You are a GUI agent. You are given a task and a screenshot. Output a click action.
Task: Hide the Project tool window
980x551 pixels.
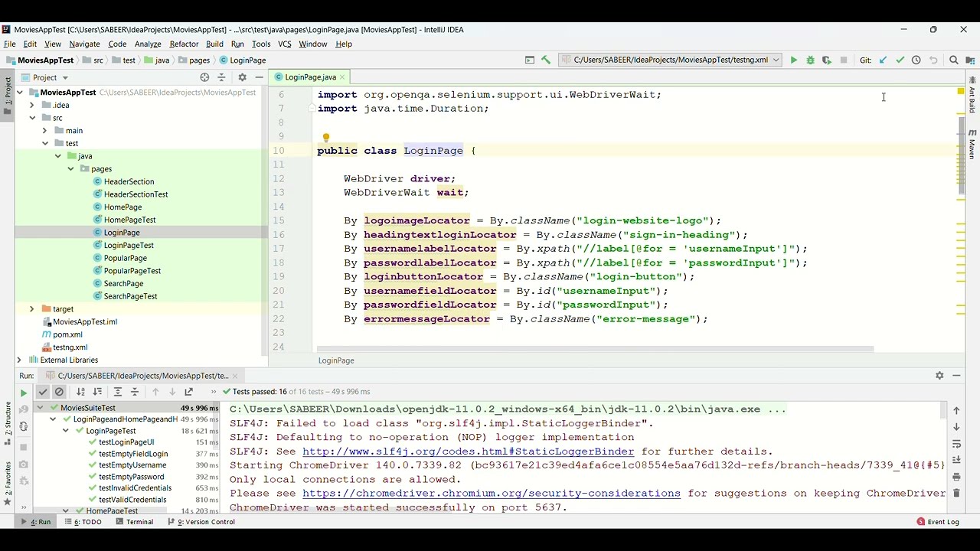[259, 77]
